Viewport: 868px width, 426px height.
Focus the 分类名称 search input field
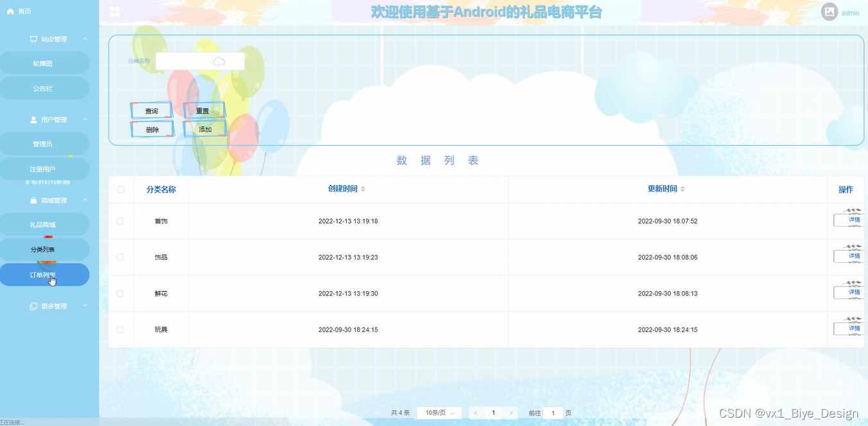(x=200, y=61)
